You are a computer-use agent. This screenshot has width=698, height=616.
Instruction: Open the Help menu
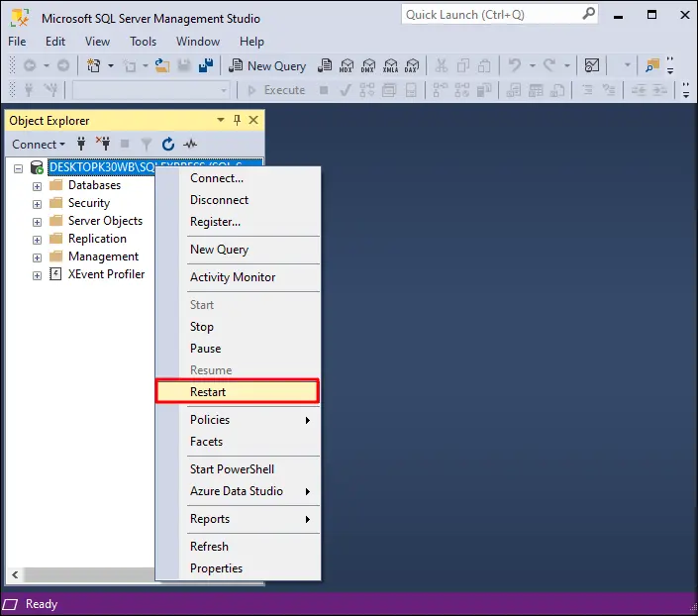coord(251,42)
